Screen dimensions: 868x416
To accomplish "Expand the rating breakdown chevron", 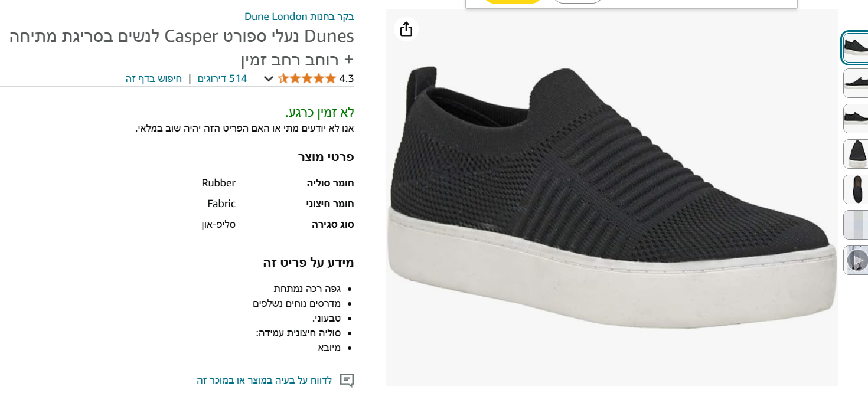I will (268, 78).
